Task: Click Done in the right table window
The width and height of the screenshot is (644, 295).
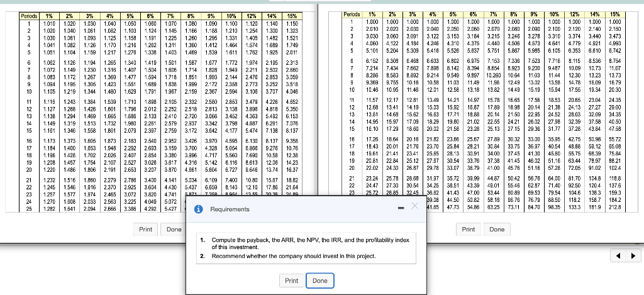Action: click(497, 229)
